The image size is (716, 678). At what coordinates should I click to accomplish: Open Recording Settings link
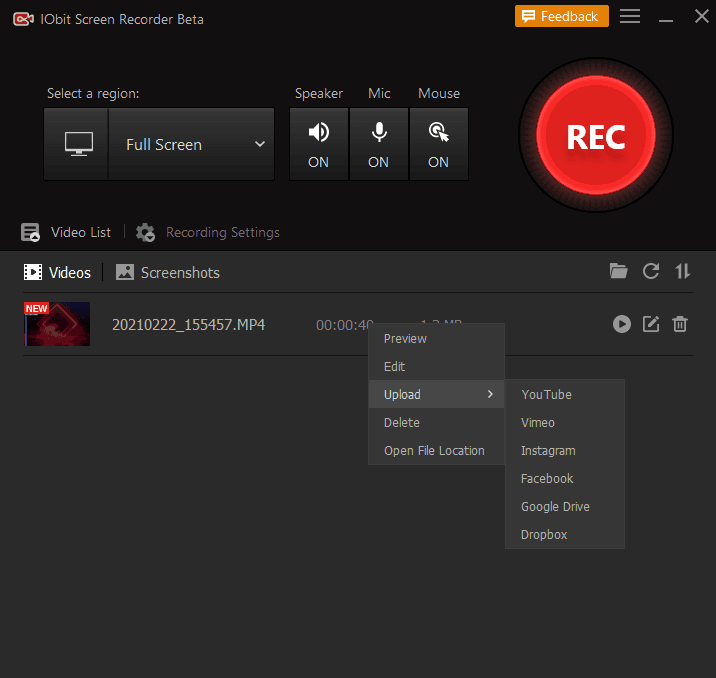pyautogui.click(x=223, y=232)
